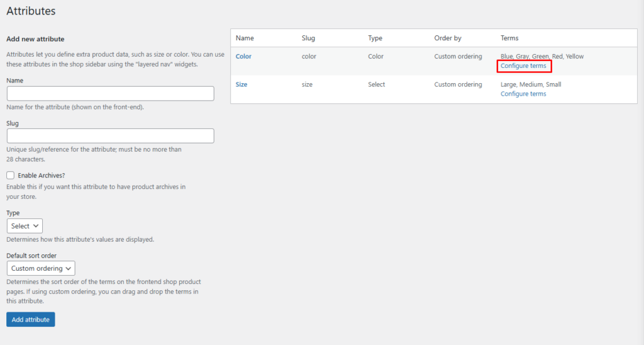Click the 'size' slug cell

tap(307, 84)
